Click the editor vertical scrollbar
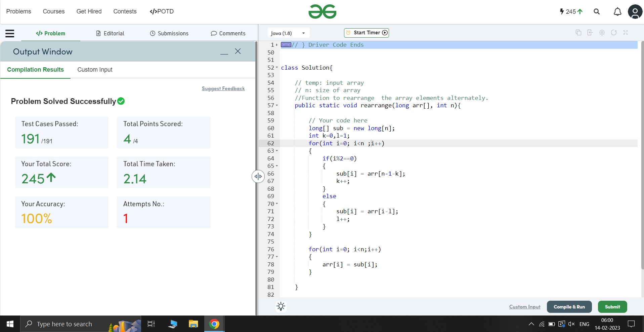 [x=642, y=155]
